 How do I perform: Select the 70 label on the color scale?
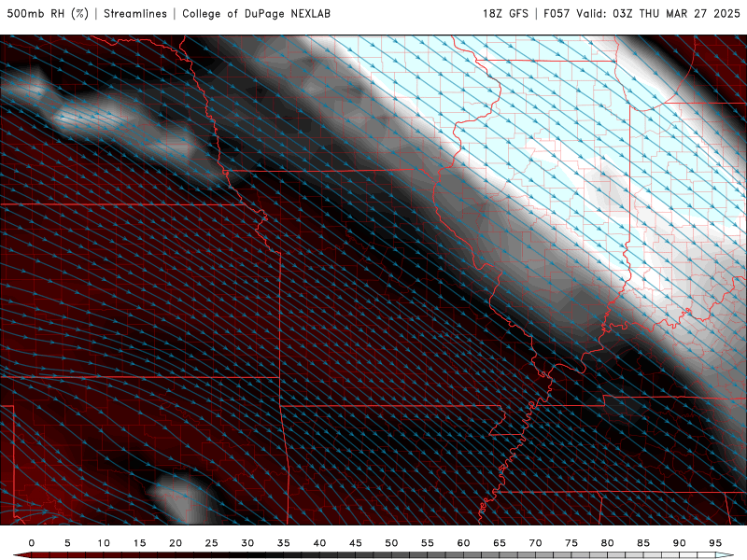coord(535,543)
